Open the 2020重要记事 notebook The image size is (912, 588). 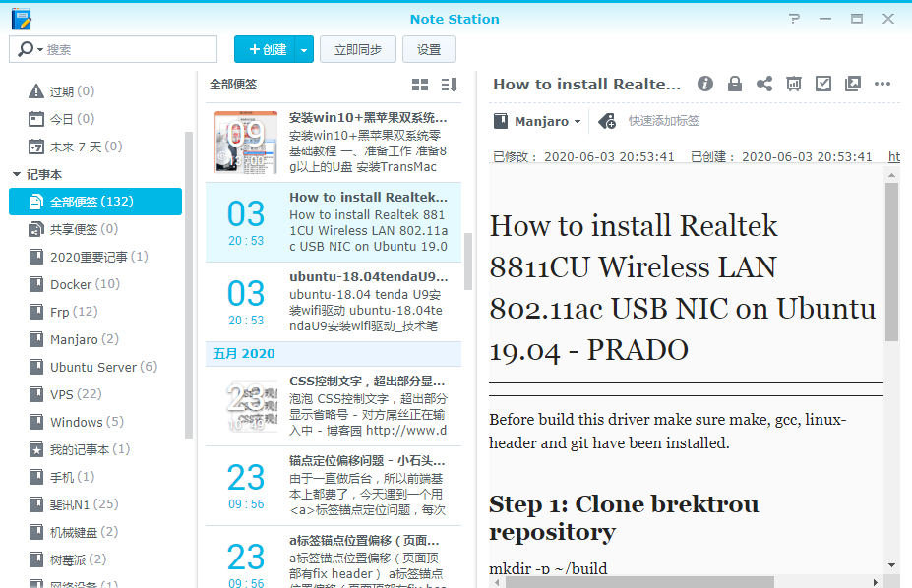[94, 257]
